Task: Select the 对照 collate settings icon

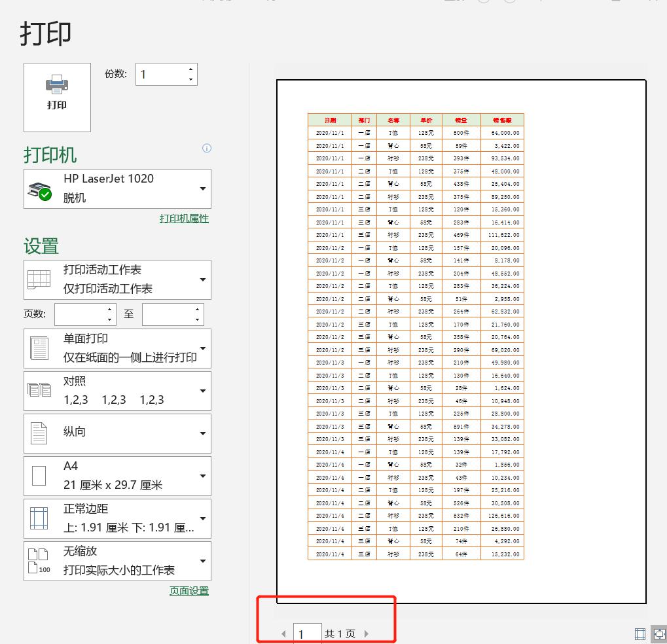Action: [x=39, y=390]
